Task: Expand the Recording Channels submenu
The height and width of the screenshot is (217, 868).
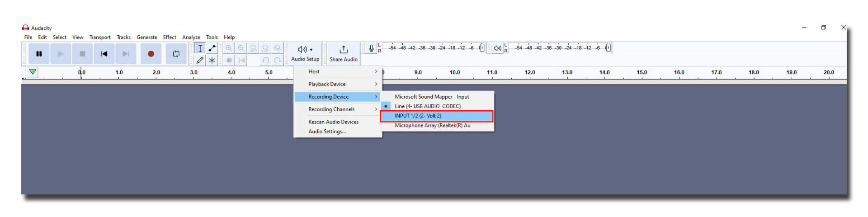Action: tap(338, 109)
